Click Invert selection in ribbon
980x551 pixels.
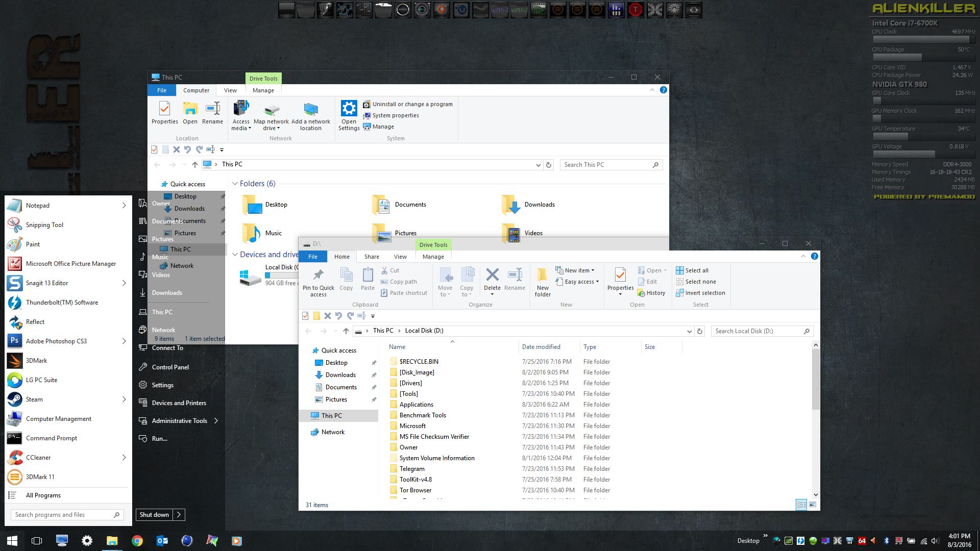pos(700,293)
